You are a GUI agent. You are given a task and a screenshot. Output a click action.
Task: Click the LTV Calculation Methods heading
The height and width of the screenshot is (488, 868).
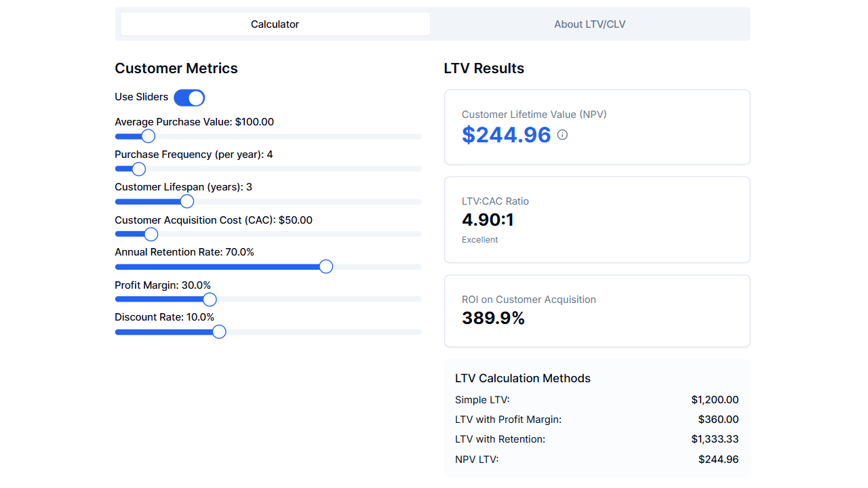point(523,378)
